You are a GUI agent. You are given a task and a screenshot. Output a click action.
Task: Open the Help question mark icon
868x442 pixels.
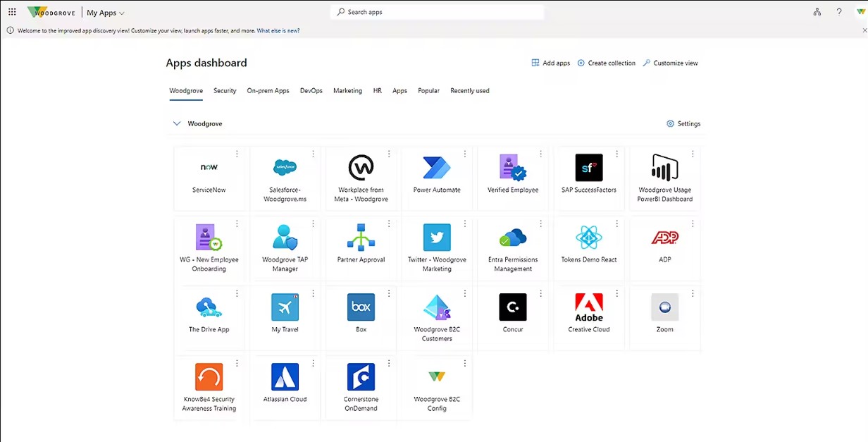pyautogui.click(x=838, y=12)
